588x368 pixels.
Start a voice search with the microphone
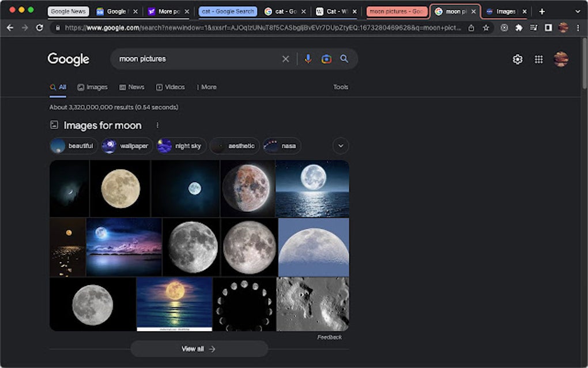click(308, 59)
